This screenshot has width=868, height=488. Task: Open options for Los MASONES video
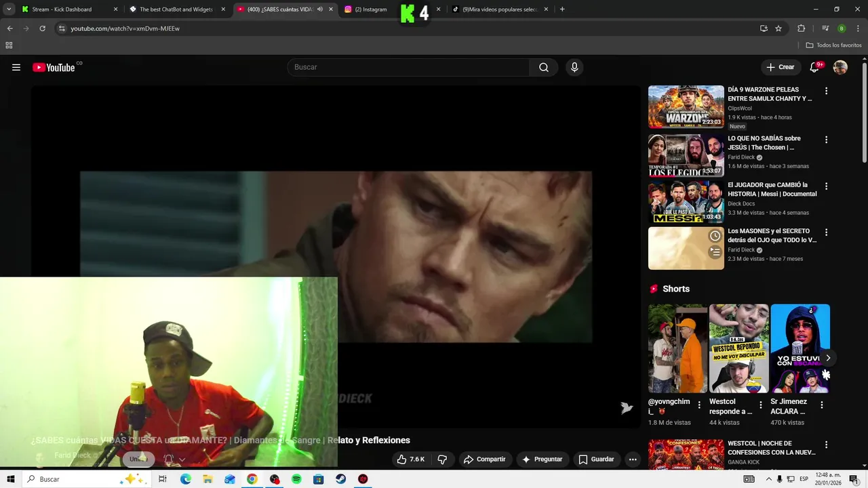(x=826, y=232)
